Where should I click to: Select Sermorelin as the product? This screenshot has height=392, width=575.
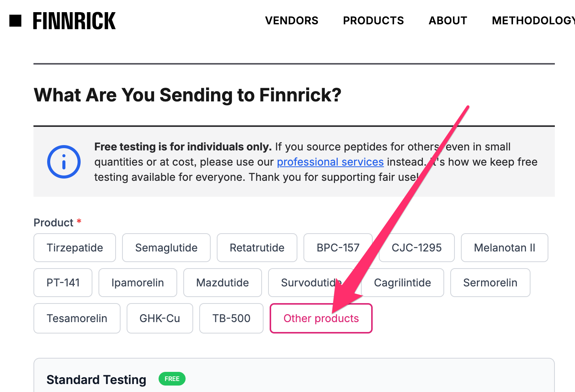click(490, 283)
